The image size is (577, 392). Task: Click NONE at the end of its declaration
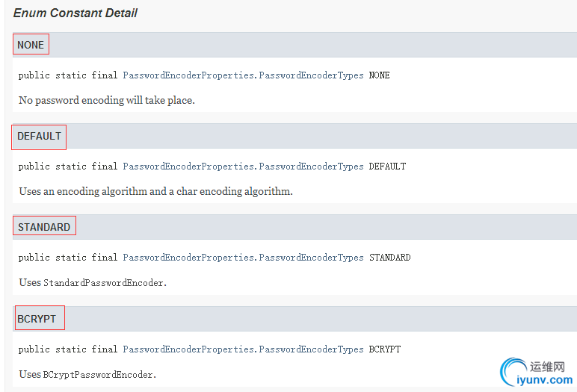(380, 75)
